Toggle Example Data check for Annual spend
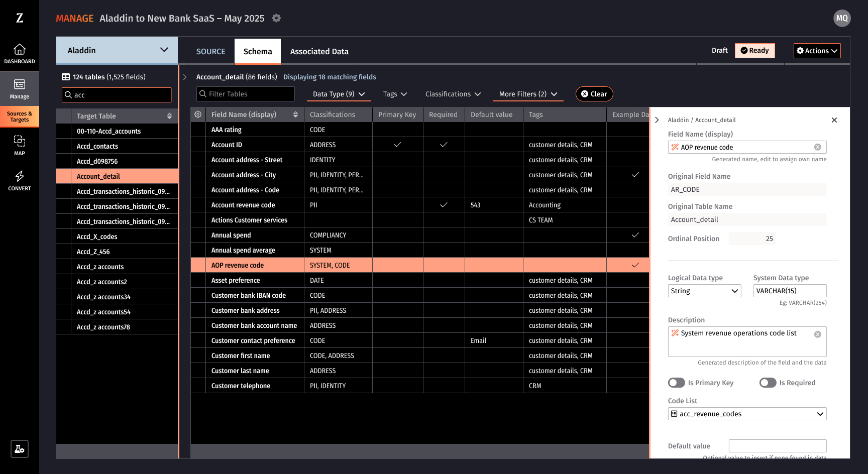Image resolution: width=868 pixels, height=474 pixels. [x=635, y=235]
